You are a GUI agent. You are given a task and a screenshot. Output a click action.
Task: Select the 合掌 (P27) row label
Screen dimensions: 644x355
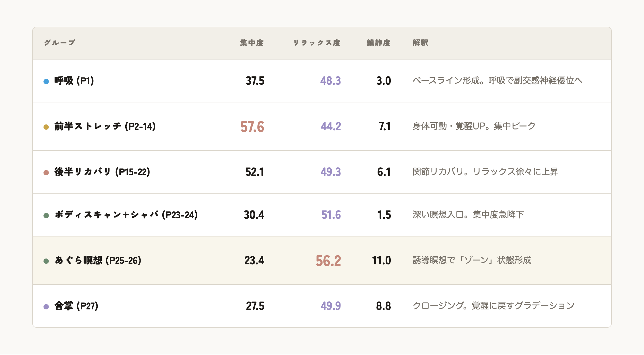click(76, 306)
